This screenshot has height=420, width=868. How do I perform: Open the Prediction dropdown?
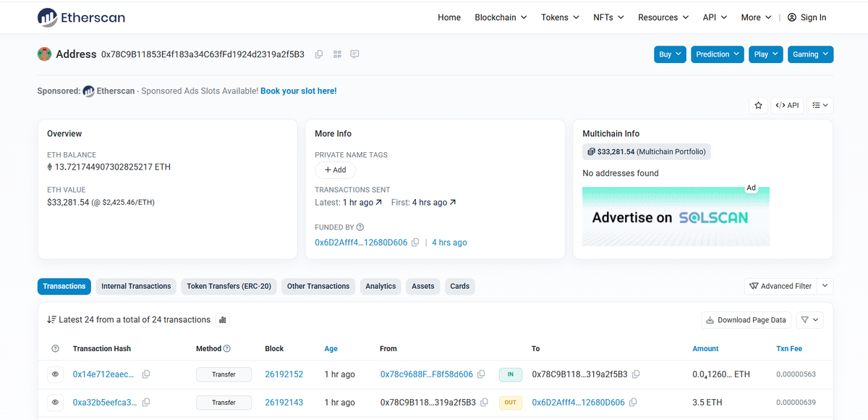tap(718, 54)
